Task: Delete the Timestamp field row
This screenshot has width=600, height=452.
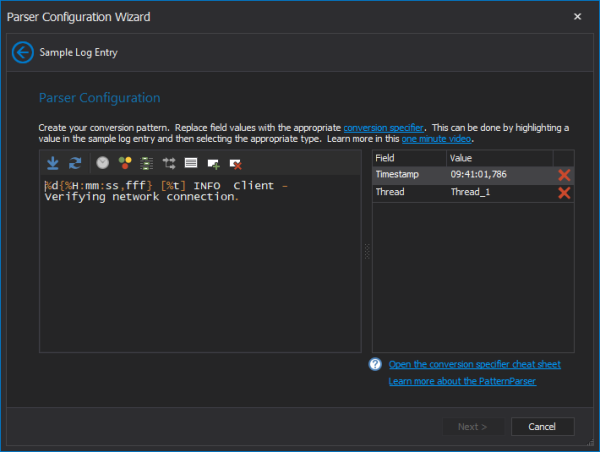Action: pyautogui.click(x=564, y=175)
